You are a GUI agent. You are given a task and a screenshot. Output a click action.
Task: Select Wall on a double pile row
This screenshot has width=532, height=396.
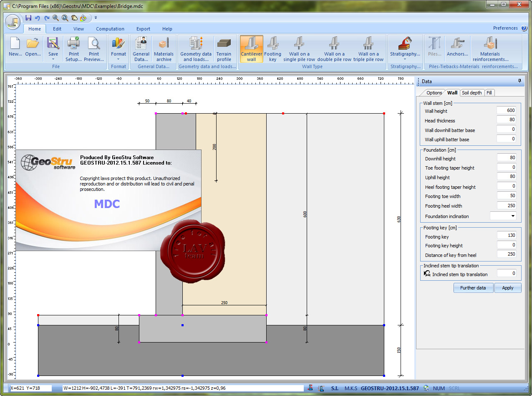click(334, 49)
